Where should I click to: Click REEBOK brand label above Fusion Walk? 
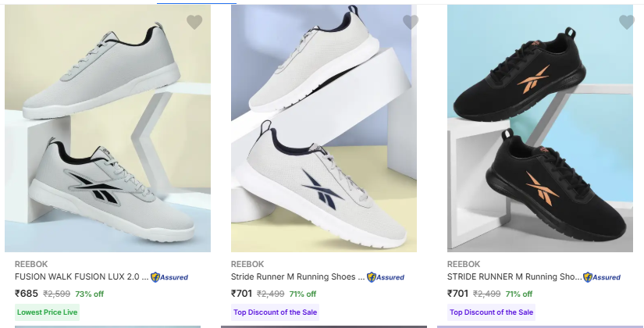[x=30, y=264]
